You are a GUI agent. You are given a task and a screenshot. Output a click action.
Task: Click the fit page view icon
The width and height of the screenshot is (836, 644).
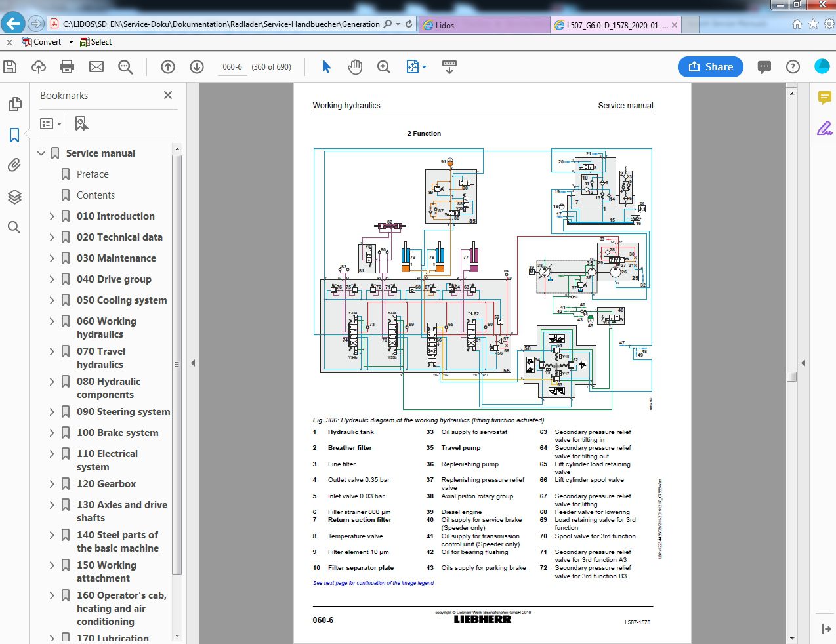[x=412, y=67]
